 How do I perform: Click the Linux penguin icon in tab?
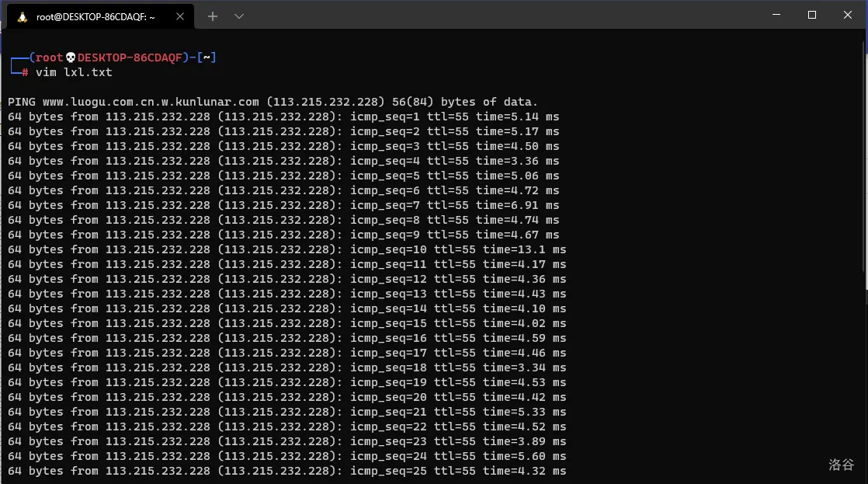pos(23,16)
